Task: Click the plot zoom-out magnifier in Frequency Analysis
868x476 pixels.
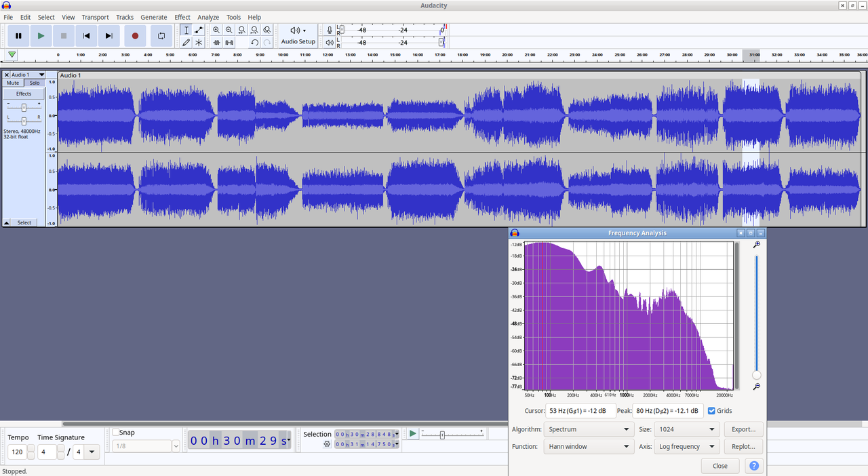Action: coord(757,386)
